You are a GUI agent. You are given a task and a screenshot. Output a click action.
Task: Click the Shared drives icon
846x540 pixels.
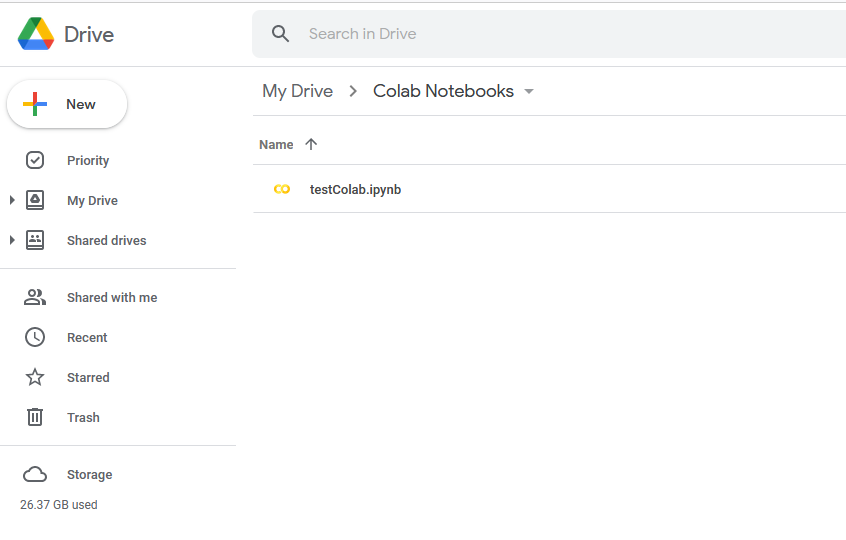click(35, 240)
